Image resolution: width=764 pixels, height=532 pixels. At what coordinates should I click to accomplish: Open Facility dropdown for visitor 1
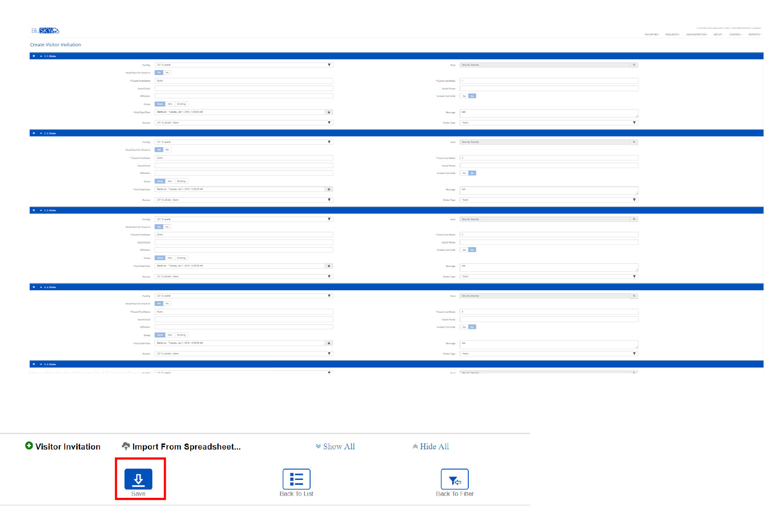244,65
